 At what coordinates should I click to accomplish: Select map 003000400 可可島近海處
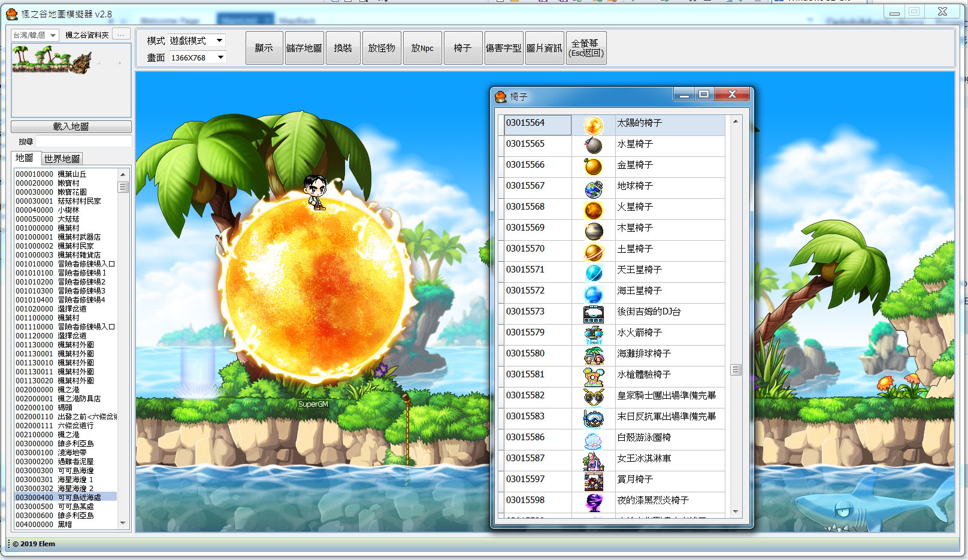[x=66, y=498]
